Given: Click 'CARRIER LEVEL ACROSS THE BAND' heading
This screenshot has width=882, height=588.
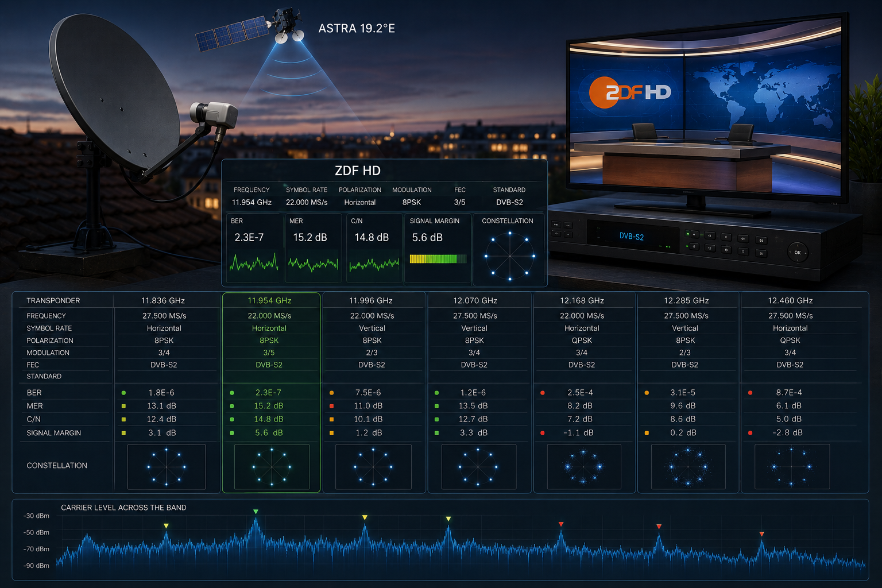Looking at the screenshot, I should 123,508.
